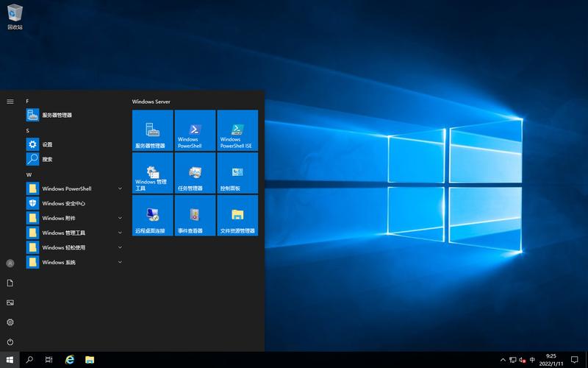The width and height of the screenshot is (588, 368).
Task: Jump to letter S section header
Action: 27,130
